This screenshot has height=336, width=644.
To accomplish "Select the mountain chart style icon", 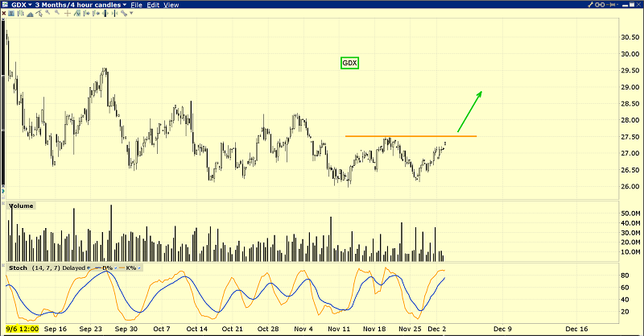I will pyautogui.click(x=30, y=14).
